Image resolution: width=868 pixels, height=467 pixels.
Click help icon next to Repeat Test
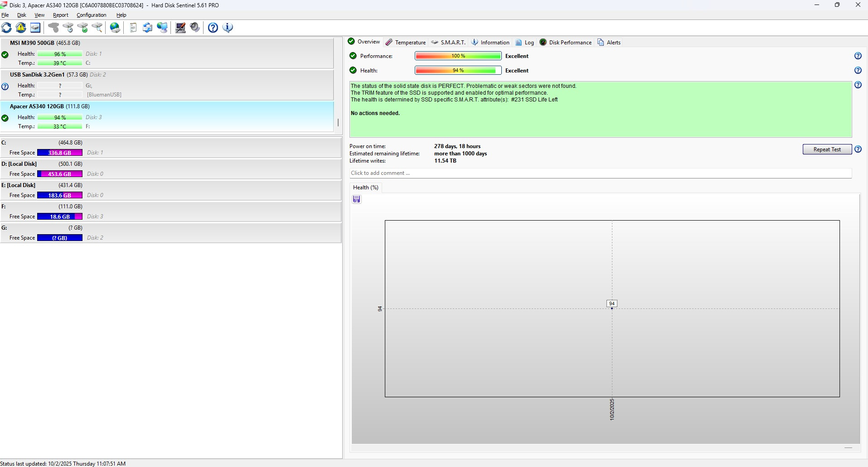click(858, 149)
